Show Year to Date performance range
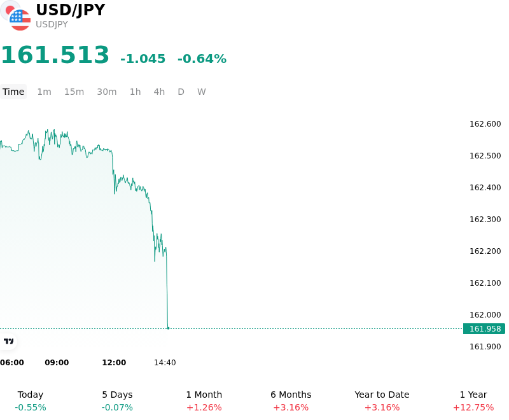509x420 pixels. pyautogui.click(x=382, y=401)
